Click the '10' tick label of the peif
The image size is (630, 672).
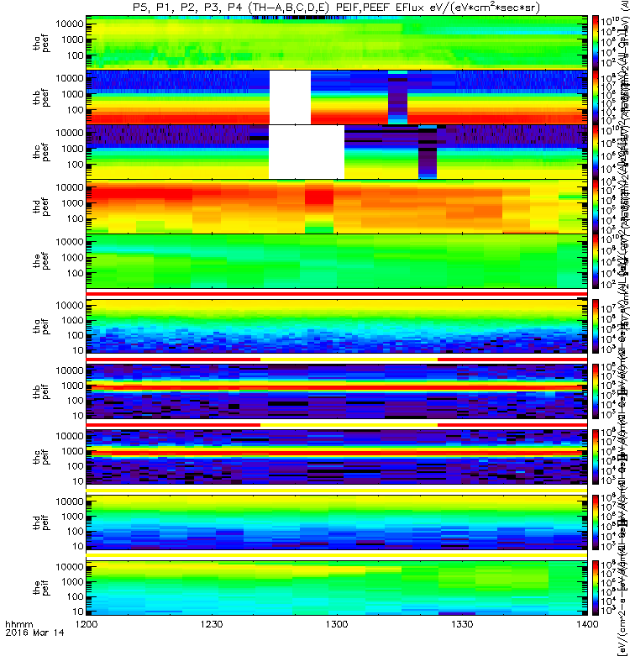click(77, 612)
